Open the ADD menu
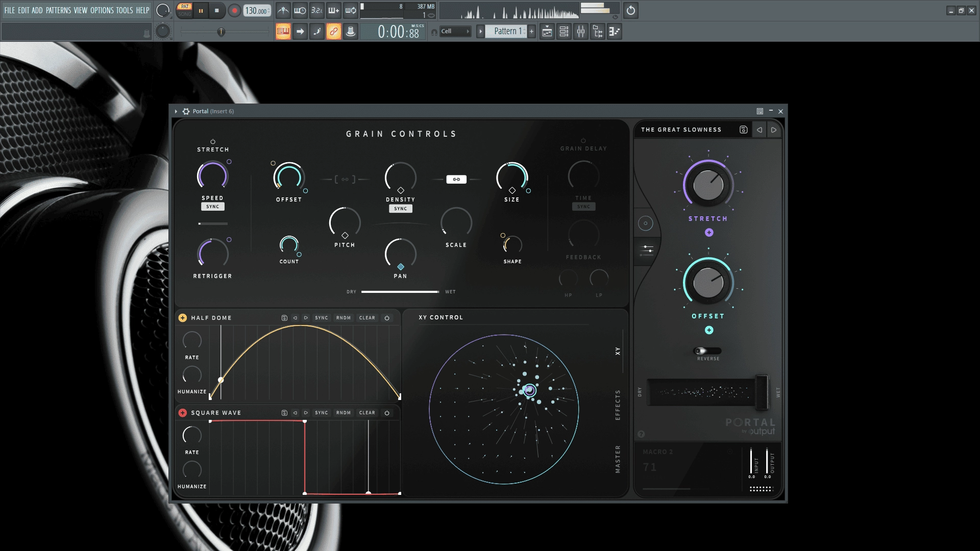The image size is (980, 551). [37, 10]
